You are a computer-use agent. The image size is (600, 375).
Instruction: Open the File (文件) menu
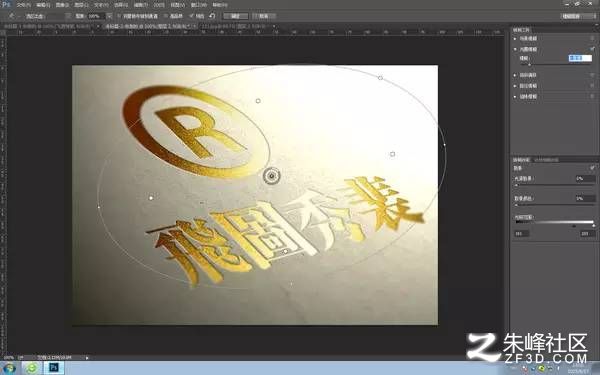[x=23, y=5]
